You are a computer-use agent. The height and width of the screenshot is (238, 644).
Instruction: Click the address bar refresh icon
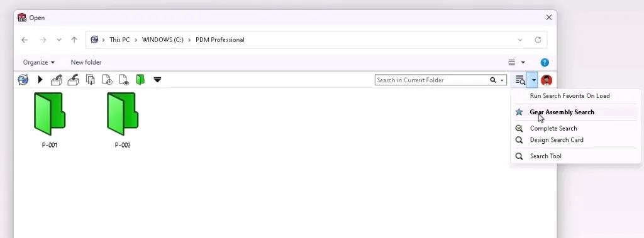[x=538, y=40]
